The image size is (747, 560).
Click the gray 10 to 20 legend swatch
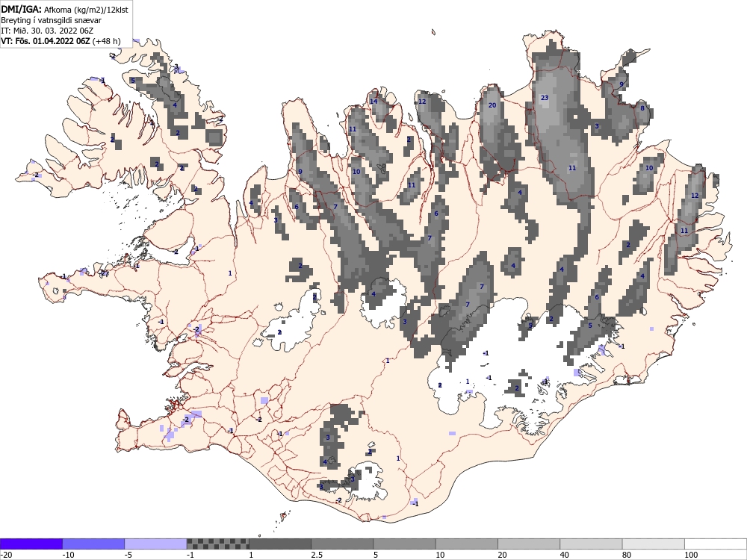click(x=466, y=544)
